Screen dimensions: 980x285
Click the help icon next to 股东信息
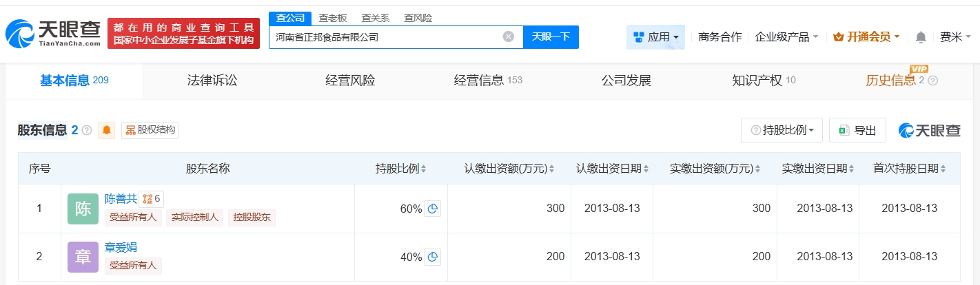[x=87, y=130]
